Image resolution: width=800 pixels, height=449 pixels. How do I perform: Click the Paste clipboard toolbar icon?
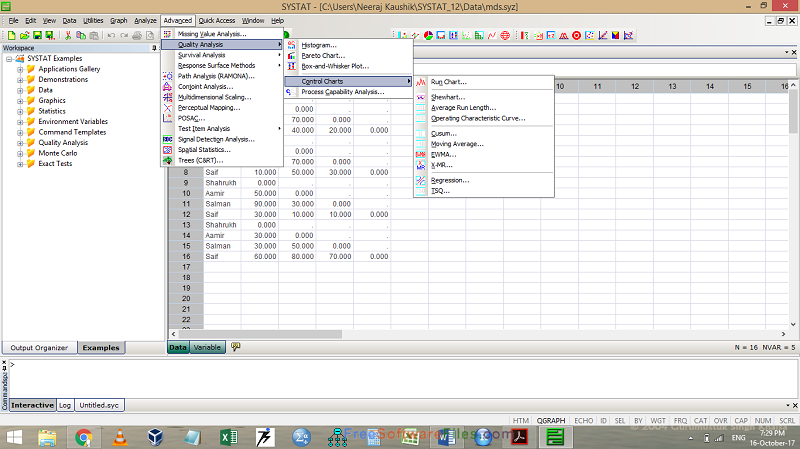coord(94,35)
